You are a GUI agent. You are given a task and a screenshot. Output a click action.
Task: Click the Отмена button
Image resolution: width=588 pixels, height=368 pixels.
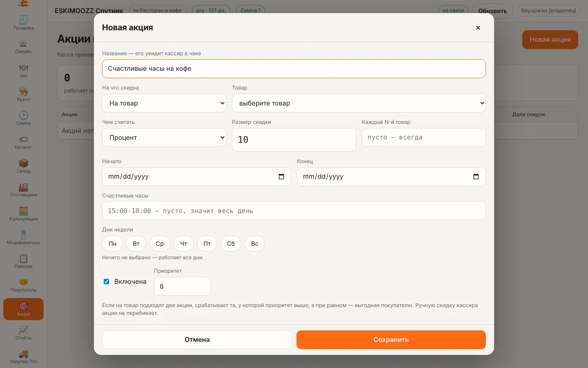pos(197,340)
